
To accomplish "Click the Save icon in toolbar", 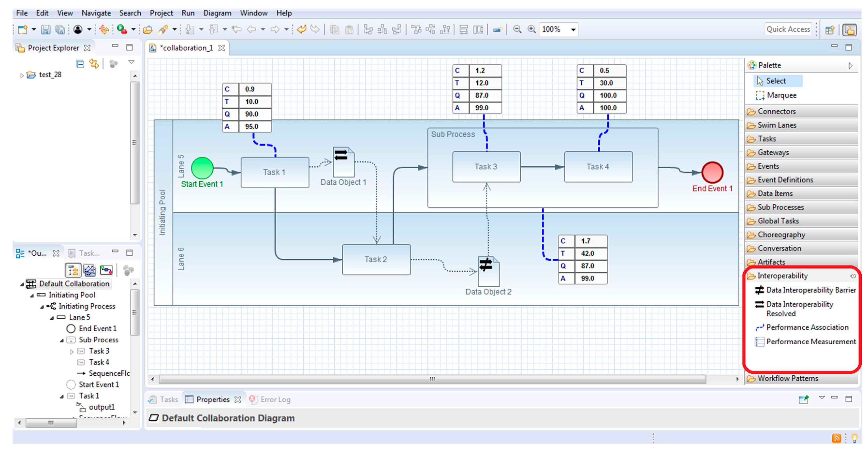I will [45, 30].
